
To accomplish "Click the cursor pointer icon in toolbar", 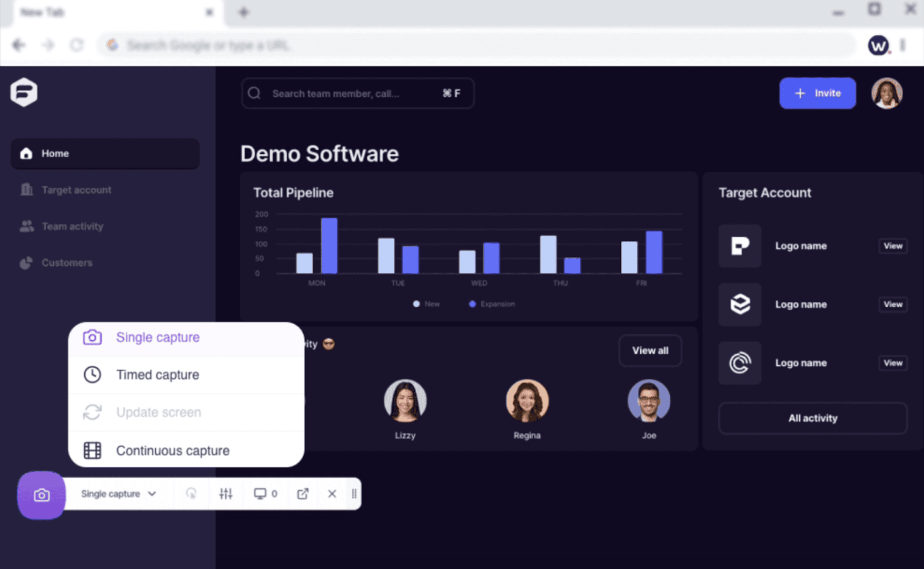I will pos(191,494).
